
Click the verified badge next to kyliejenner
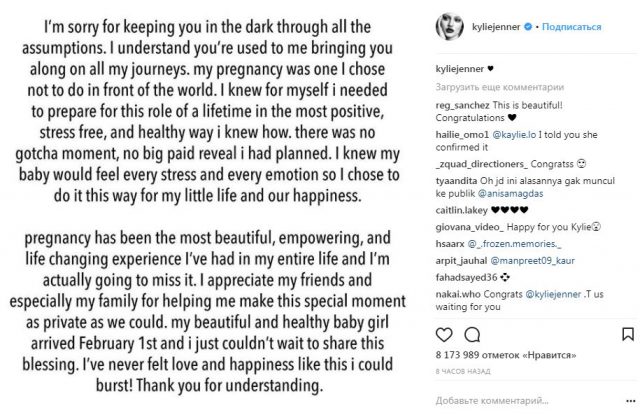tap(528, 27)
